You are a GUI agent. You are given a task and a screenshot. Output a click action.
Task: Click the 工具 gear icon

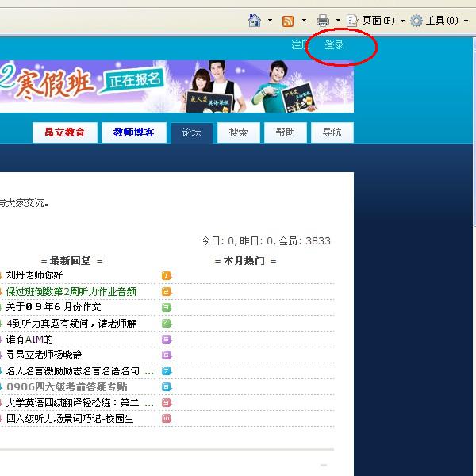[416, 21]
